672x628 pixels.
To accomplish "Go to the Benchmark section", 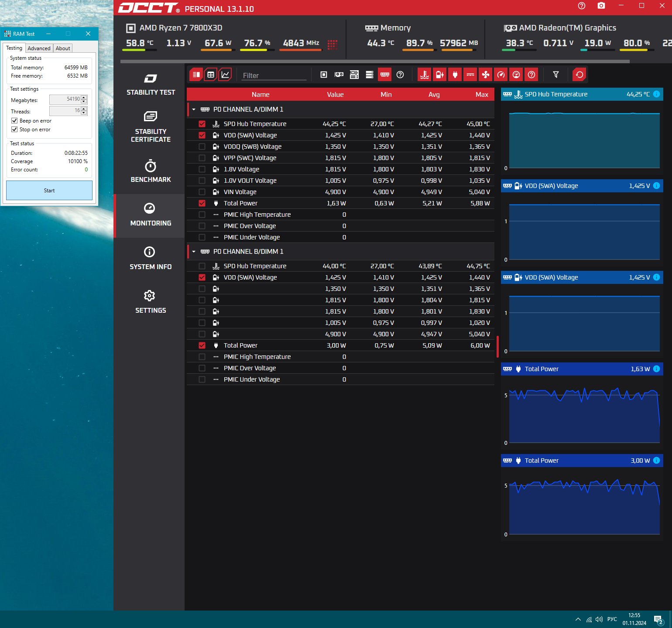I will point(151,171).
